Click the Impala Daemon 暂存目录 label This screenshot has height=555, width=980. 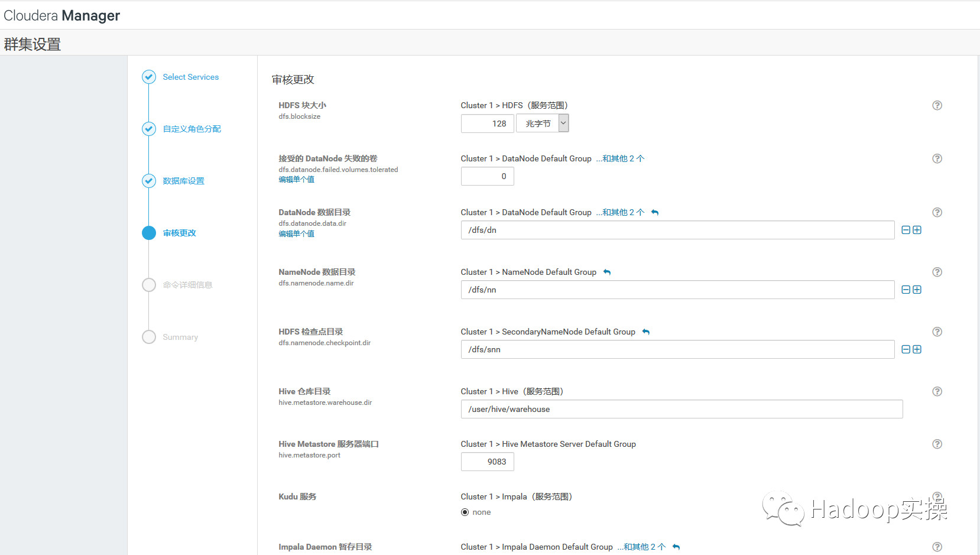(x=325, y=547)
